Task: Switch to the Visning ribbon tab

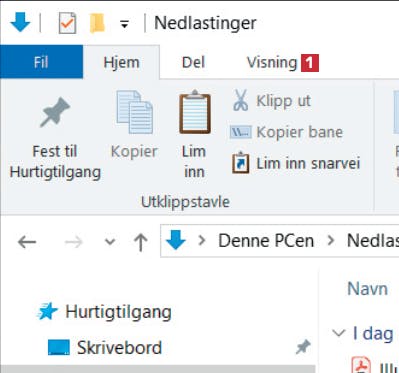Action: point(272,62)
